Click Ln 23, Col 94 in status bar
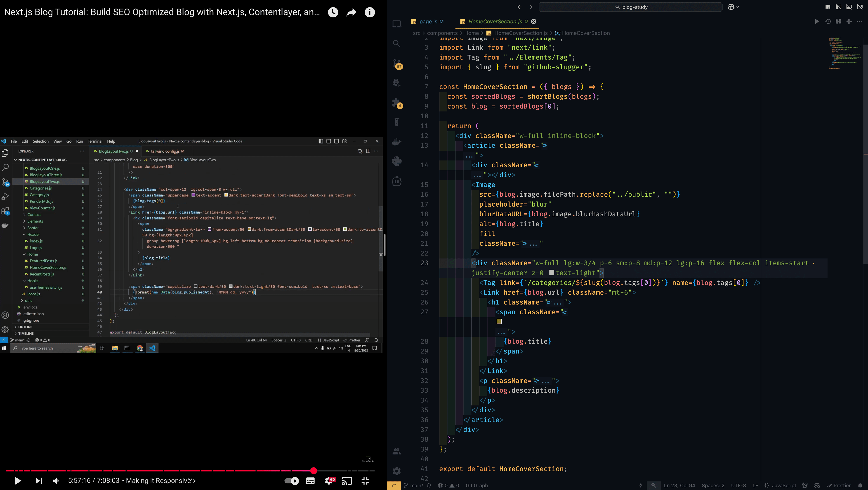This screenshot has width=868, height=490. 679,486
